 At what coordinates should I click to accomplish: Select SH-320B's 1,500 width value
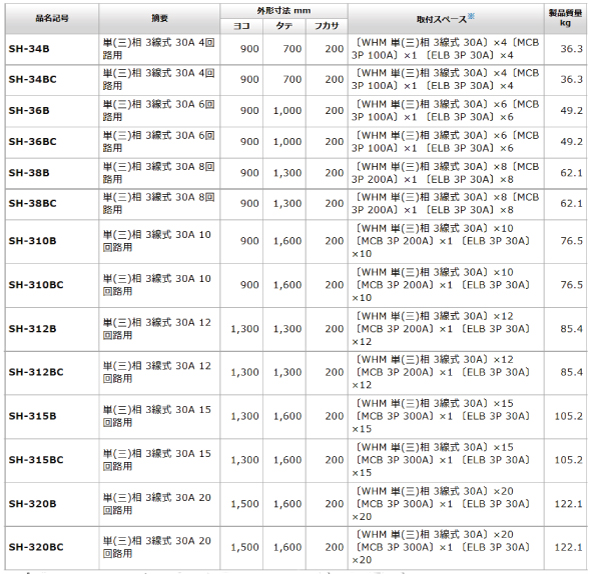pyautogui.click(x=245, y=504)
